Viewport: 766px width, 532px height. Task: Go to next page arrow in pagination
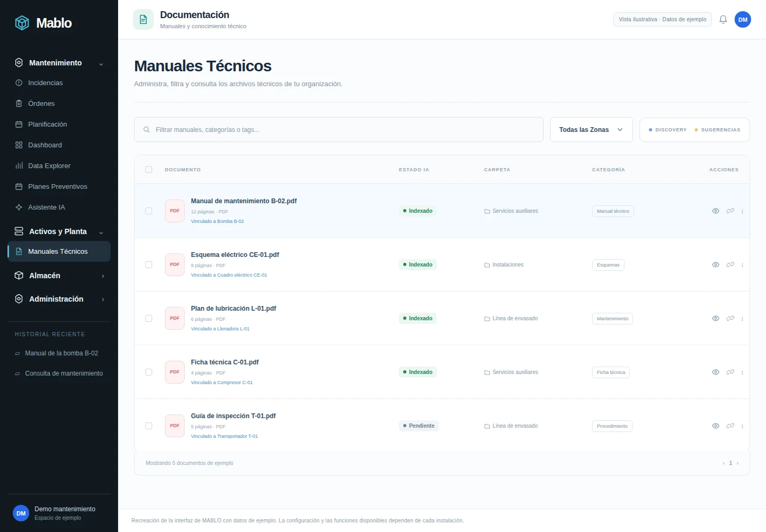click(x=737, y=463)
